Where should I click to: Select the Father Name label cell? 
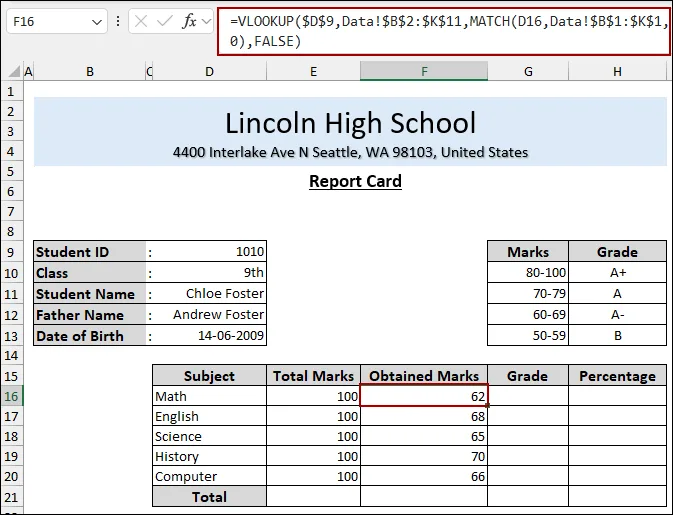point(90,315)
